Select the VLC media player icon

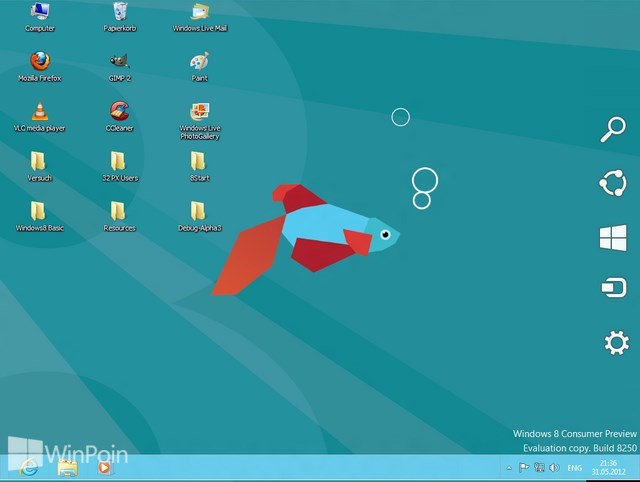point(40,117)
